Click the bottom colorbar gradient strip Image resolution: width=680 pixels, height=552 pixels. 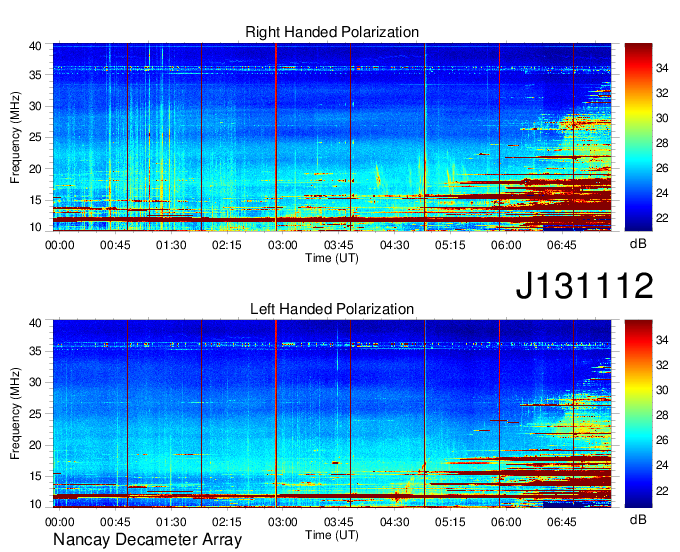point(638,414)
